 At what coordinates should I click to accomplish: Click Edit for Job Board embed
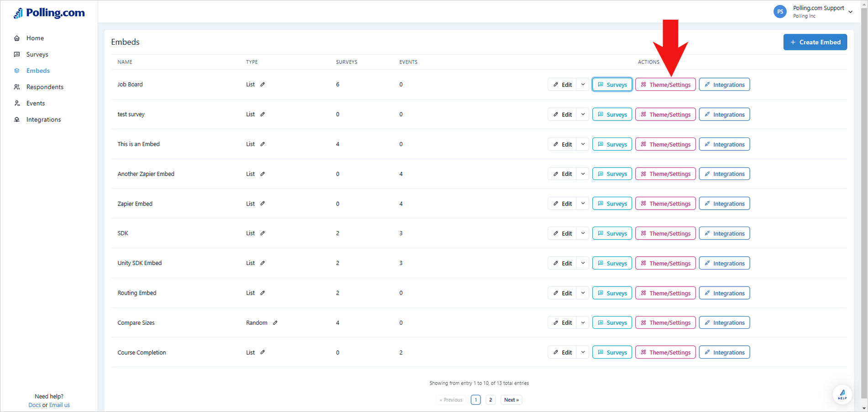click(562, 85)
